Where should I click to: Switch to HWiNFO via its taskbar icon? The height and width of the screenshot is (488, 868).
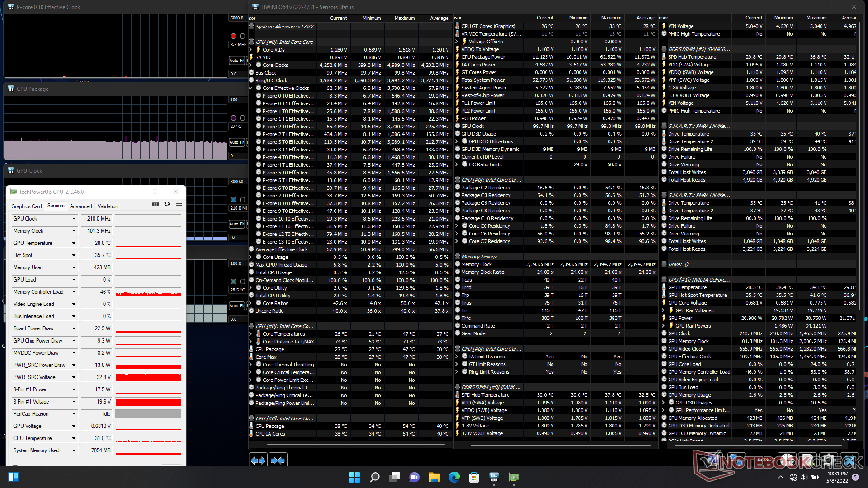point(494,477)
